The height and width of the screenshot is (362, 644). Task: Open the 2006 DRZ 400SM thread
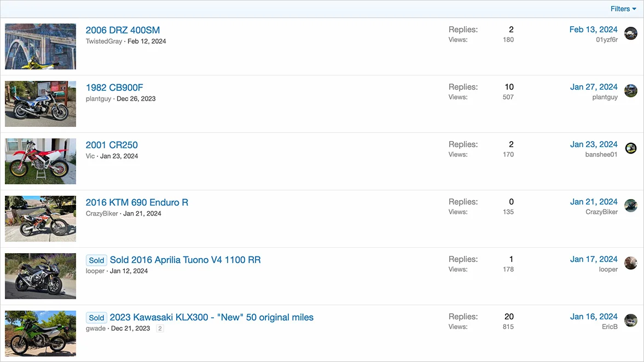tap(123, 30)
